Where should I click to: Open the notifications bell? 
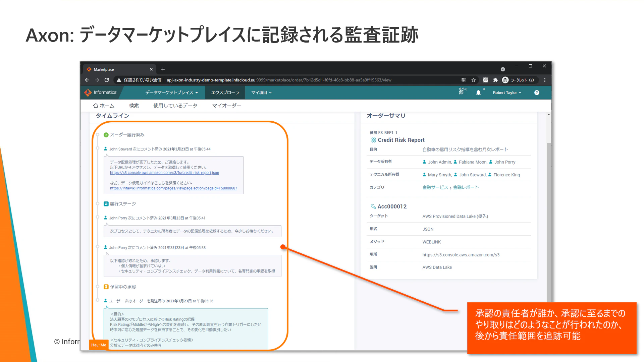coord(478,93)
